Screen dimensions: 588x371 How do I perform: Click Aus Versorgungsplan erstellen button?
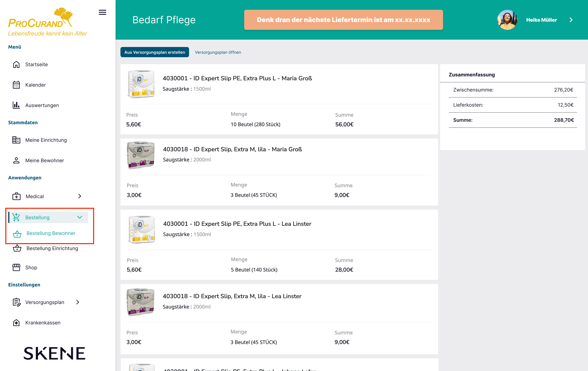click(155, 52)
